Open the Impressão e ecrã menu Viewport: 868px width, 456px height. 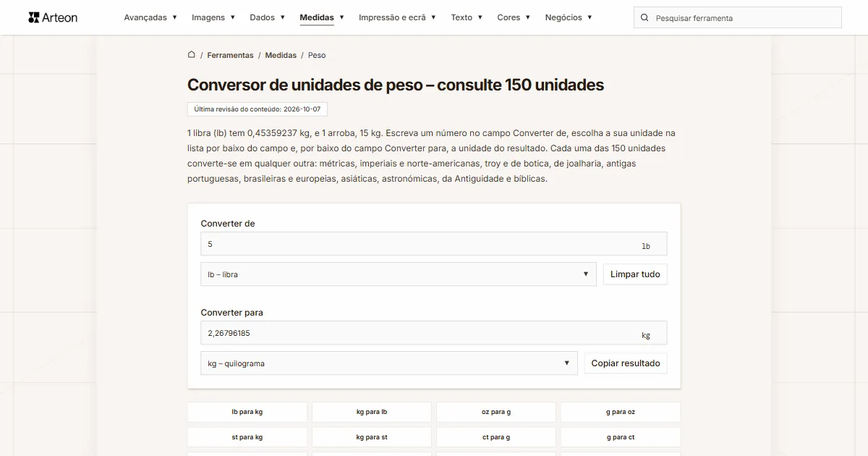pyautogui.click(x=397, y=17)
